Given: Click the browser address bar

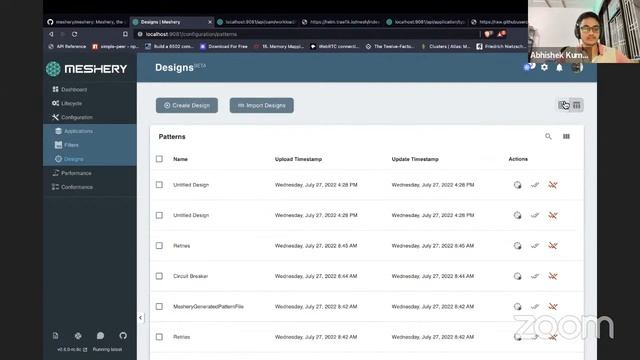Looking at the screenshot, I should (x=306, y=34).
